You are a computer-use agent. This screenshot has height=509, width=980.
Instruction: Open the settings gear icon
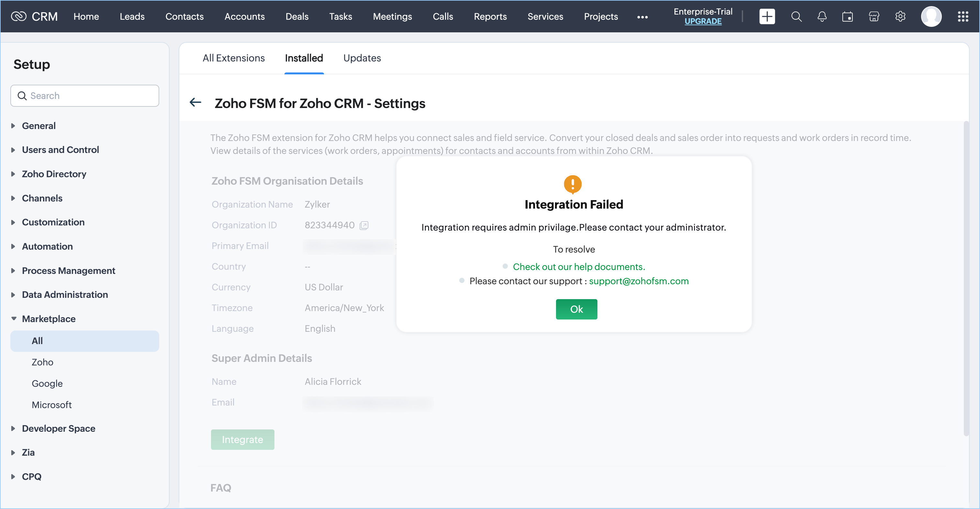point(900,16)
